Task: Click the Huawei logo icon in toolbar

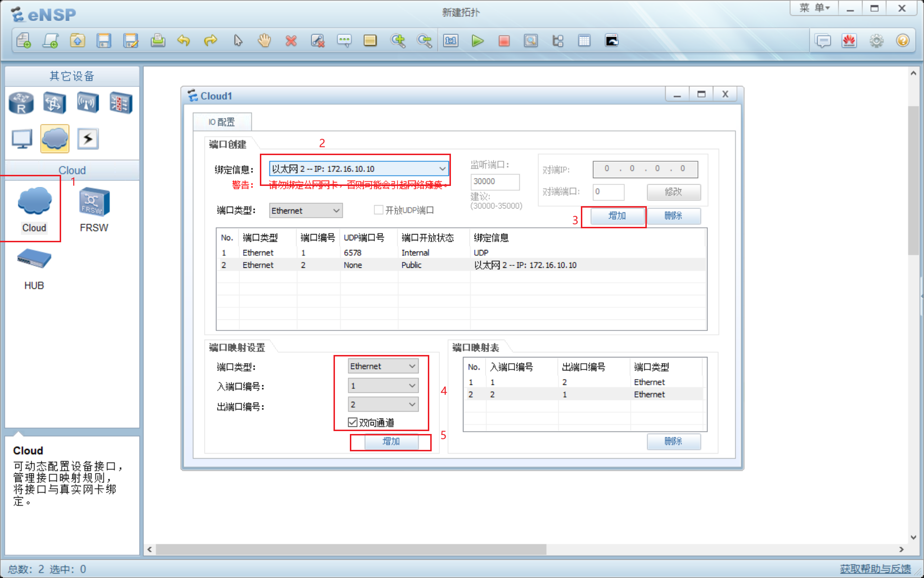Action: [849, 41]
